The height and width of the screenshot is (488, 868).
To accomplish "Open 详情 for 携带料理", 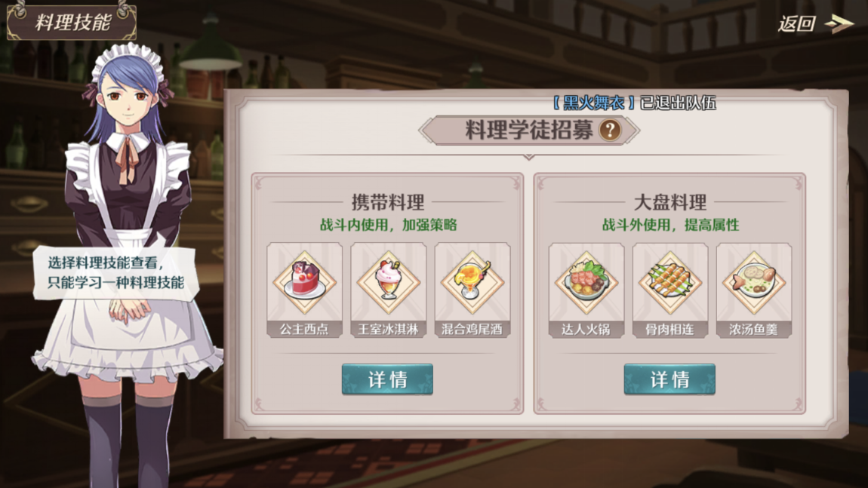I will click(387, 379).
